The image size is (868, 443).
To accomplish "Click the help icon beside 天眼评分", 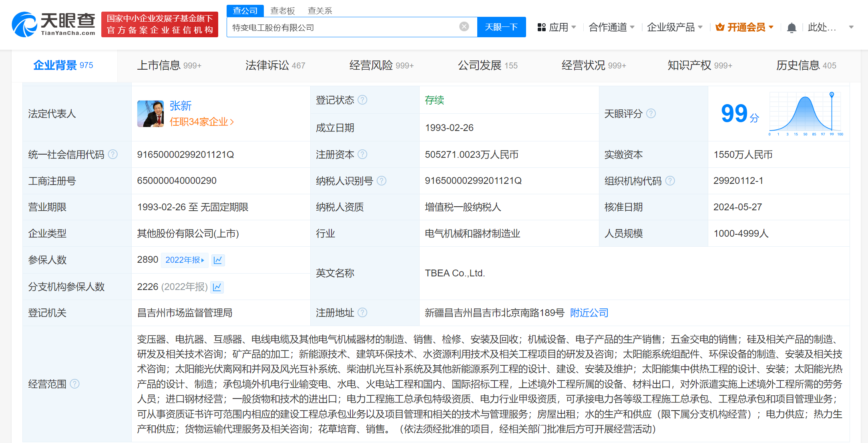I will click(651, 113).
